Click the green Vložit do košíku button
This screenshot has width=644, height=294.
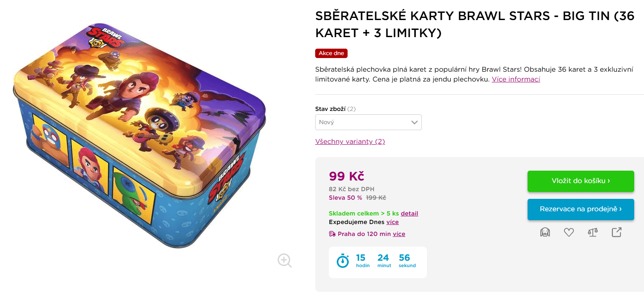click(x=580, y=181)
